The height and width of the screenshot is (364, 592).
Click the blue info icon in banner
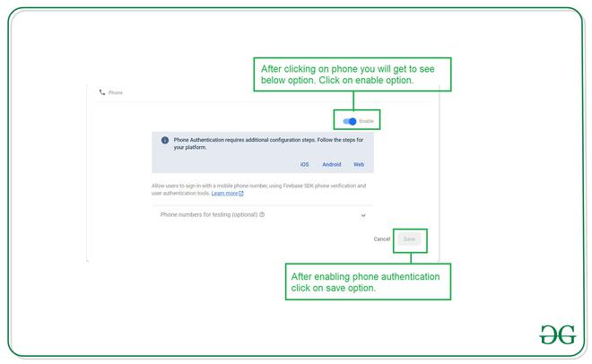coord(165,141)
